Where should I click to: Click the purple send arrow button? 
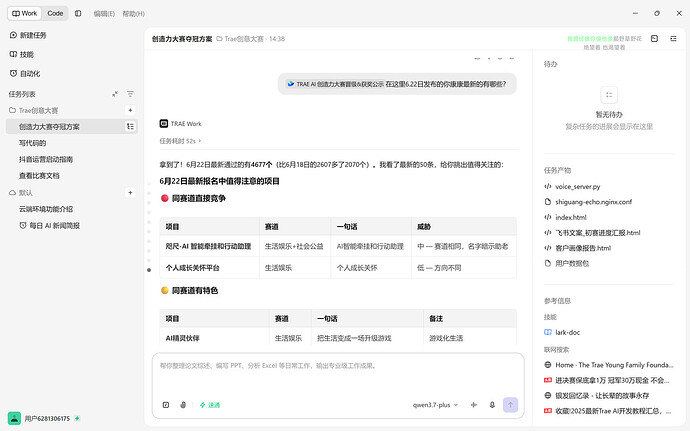click(x=510, y=405)
